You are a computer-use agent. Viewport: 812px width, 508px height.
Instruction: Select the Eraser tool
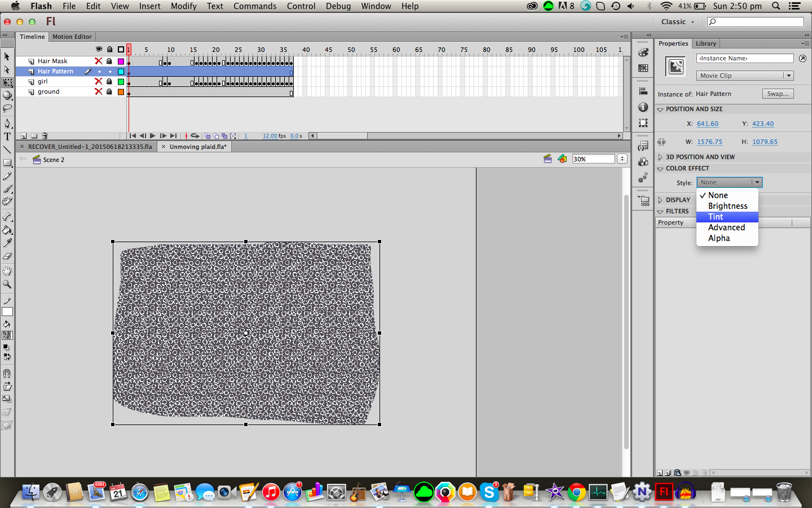pyautogui.click(x=7, y=256)
